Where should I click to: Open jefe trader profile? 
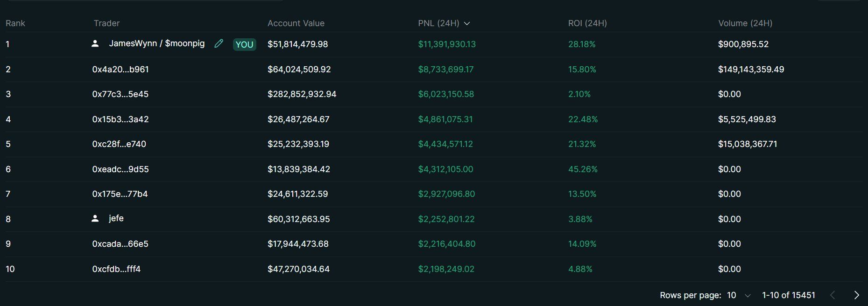pos(116,218)
